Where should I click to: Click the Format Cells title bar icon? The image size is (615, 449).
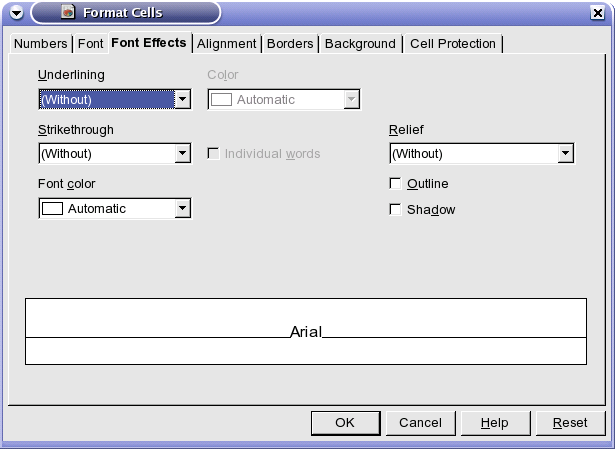(x=68, y=12)
